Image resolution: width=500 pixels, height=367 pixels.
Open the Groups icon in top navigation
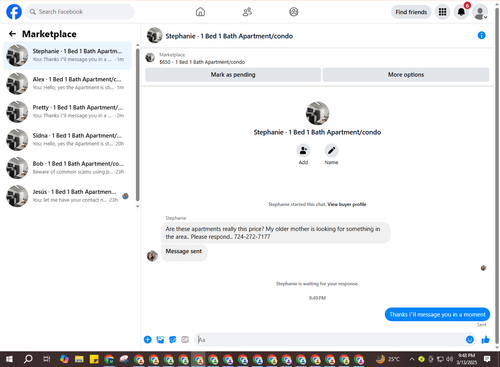pyautogui.click(x=294, y=12)
